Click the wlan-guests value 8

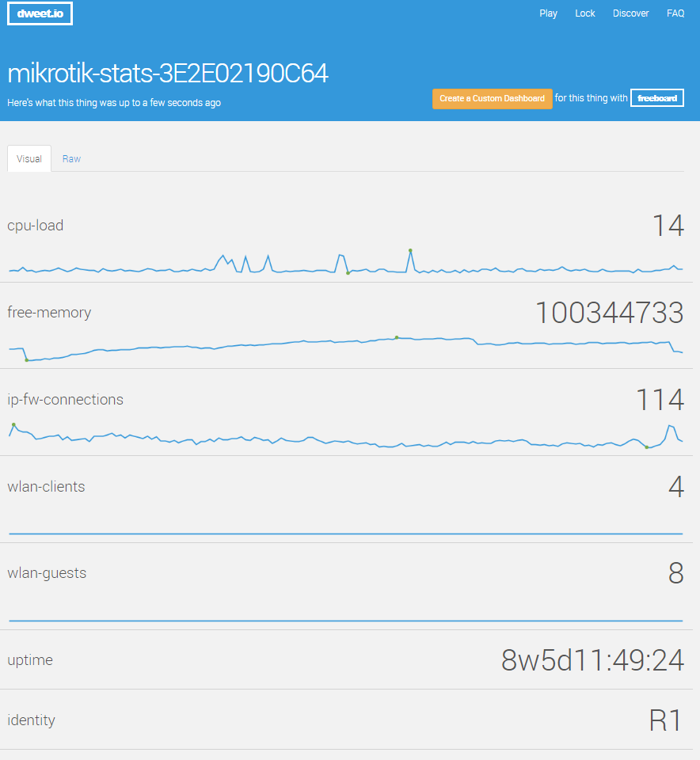(x=675, y=573)
